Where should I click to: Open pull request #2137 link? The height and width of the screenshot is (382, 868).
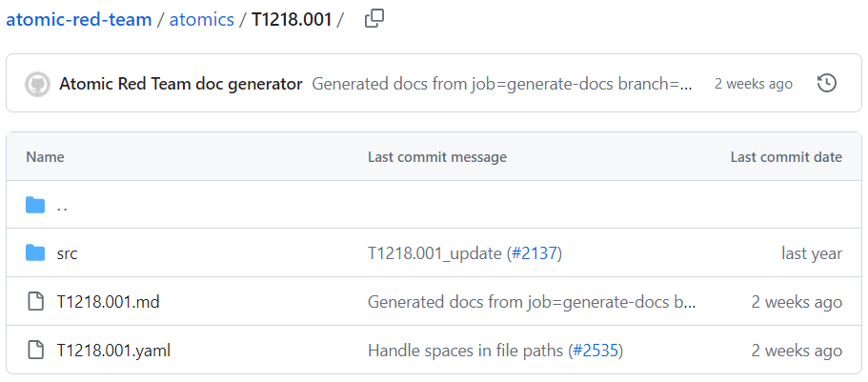coord(535,253)
